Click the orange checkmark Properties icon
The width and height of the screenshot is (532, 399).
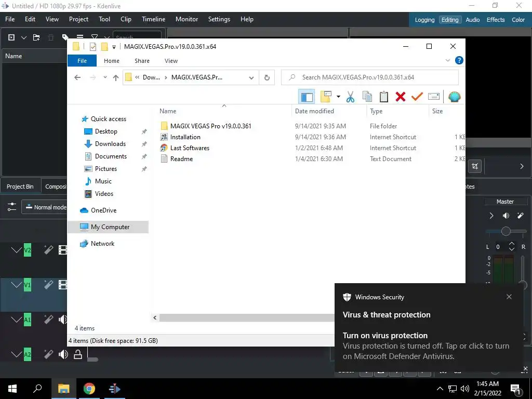[x=417, y=97]
